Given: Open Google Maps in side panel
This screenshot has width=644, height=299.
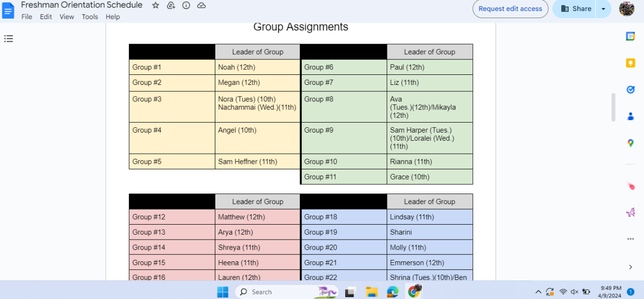Looking at the screenshot, I should (630, 143).
